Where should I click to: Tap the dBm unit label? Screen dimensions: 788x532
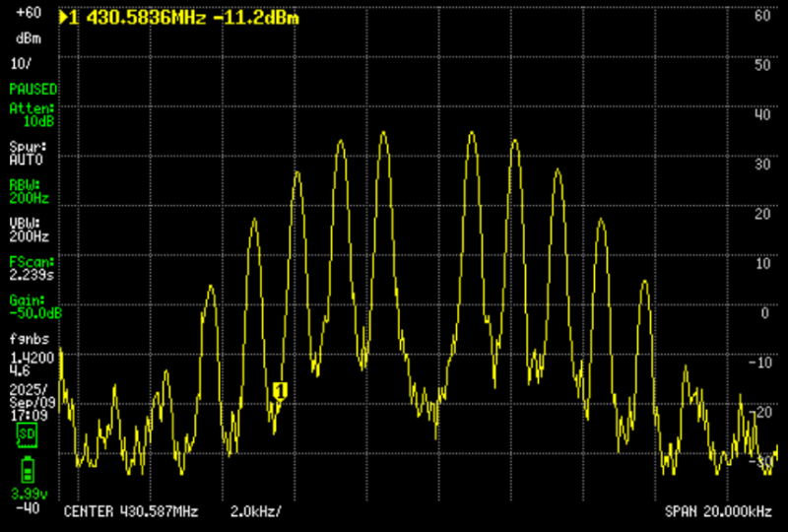coord(28,38)
